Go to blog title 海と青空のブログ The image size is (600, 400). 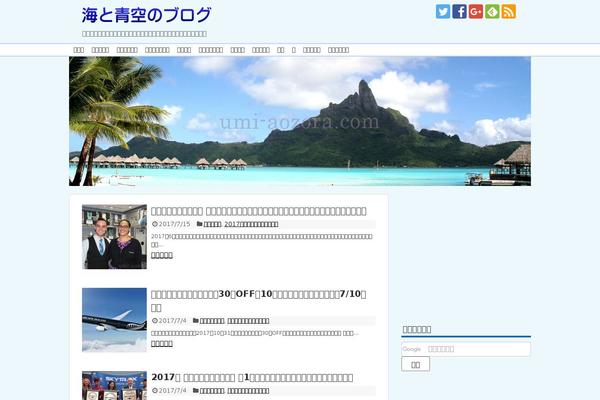click(x=146, y=15)
